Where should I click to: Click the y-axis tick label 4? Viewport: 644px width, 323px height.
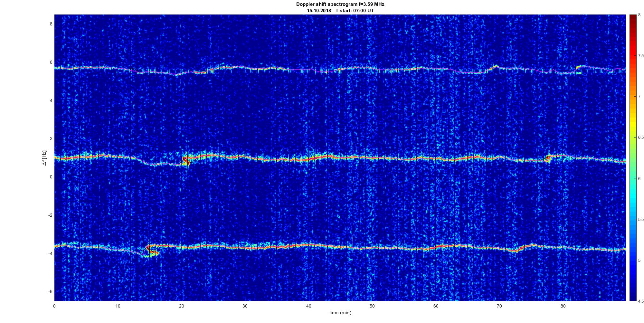[51, 100]
